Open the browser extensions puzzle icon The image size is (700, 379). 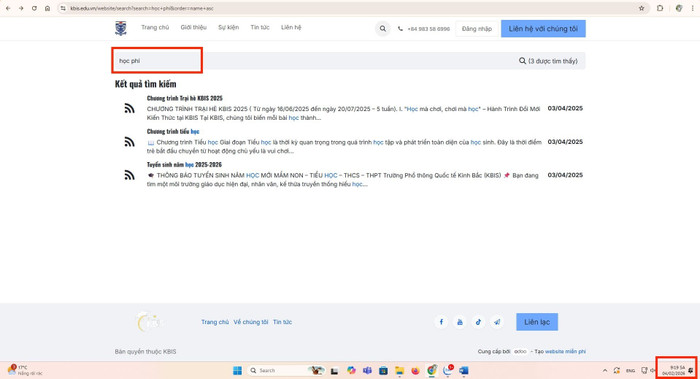tap(660, 8)
